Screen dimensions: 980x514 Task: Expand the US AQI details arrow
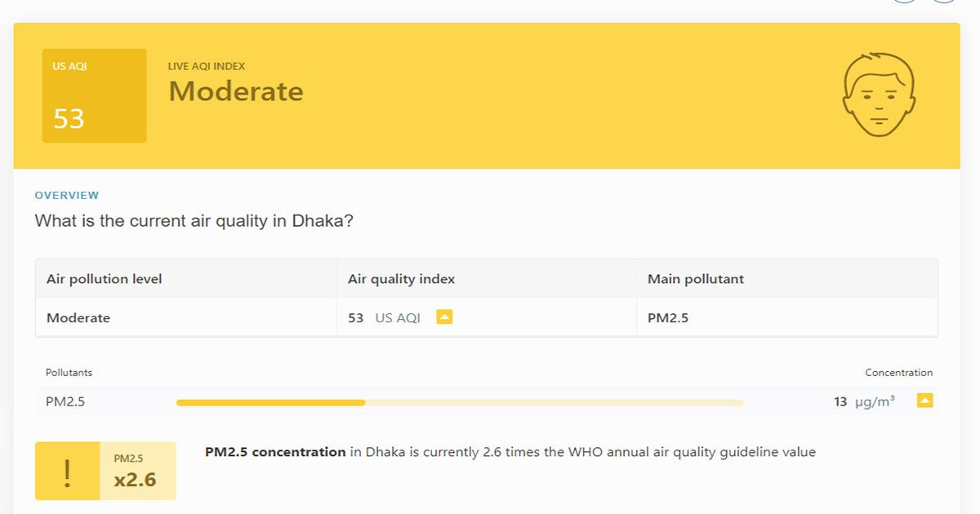tap(443, 317)
